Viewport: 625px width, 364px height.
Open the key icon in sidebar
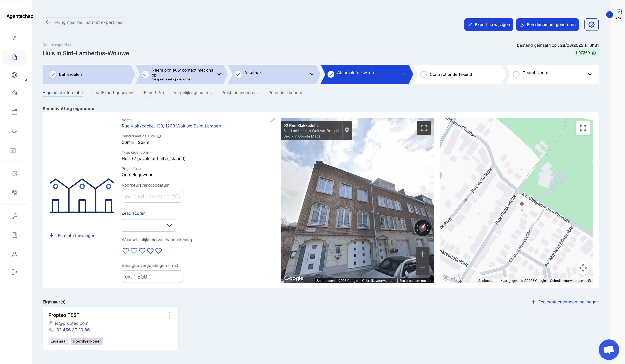click(x=15, y=216)
